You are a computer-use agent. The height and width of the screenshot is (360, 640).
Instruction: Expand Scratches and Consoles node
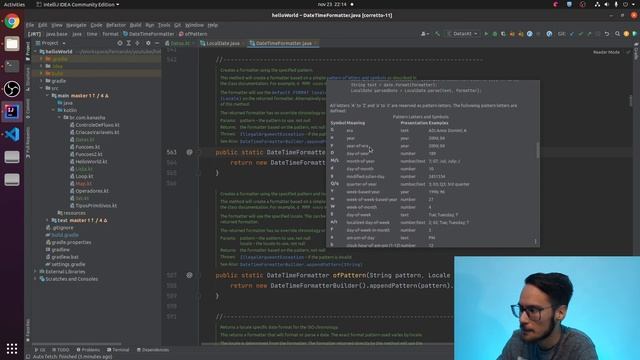tap(36, 279)
